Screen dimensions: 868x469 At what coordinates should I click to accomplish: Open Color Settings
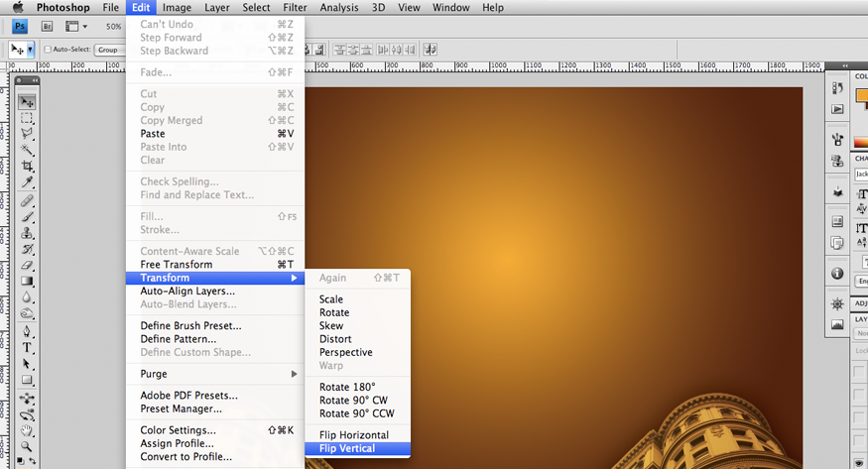215,430
